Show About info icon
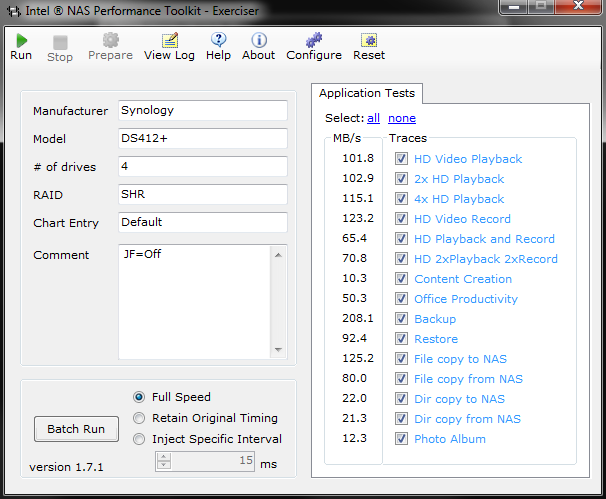This screenshot has width=606, height=499. pyautogui.click(x=259, y=40)
